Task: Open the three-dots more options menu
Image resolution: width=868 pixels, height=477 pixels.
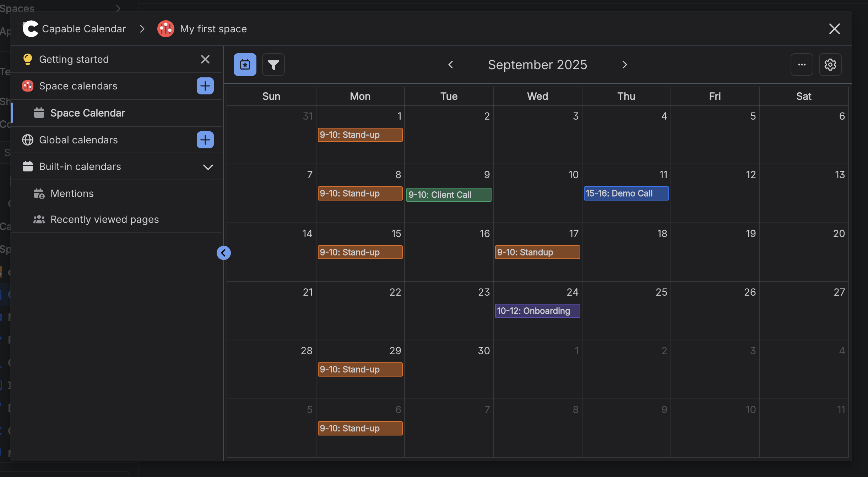Action: [x=802, y=65]
